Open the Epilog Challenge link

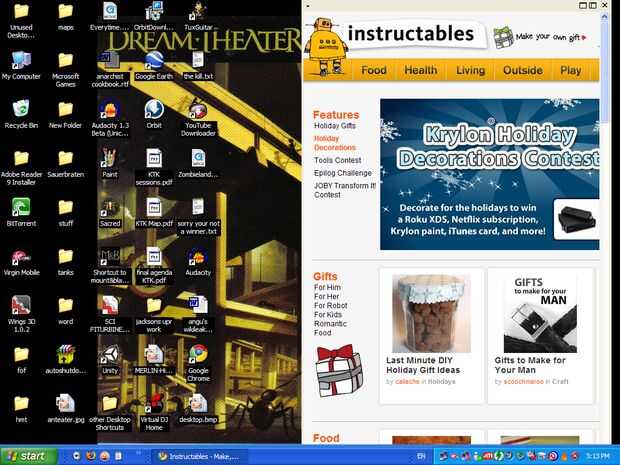343,173
